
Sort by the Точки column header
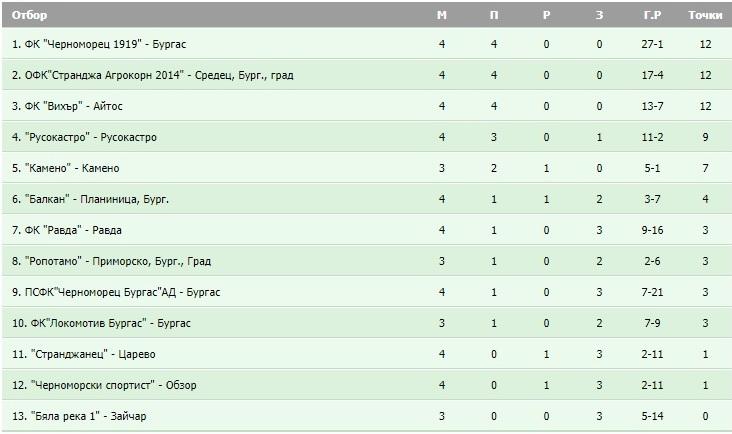coord(705,15)
